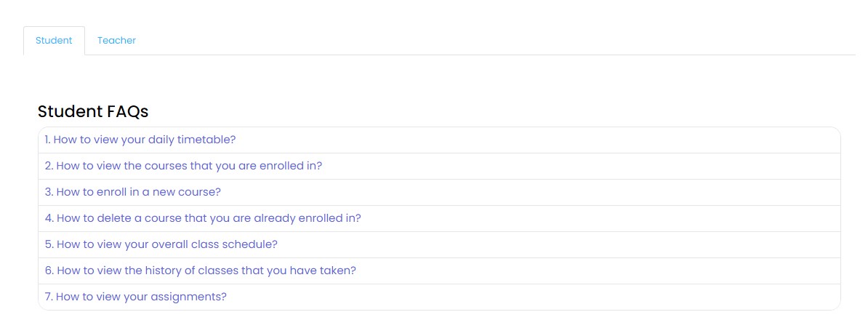868x320 pixels.
Task: Expand the history of classes question
Action: (x=200, y=271)
